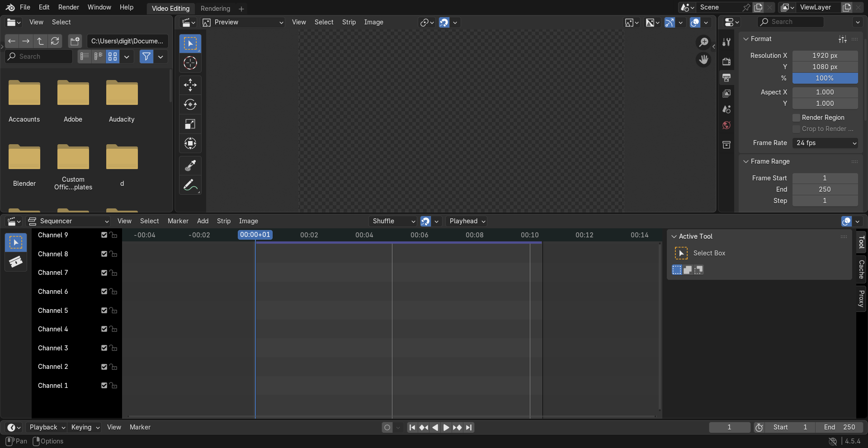Screen dimensions: 868x448
Task: Open the Playback popover button
Action: click(47, 427)
